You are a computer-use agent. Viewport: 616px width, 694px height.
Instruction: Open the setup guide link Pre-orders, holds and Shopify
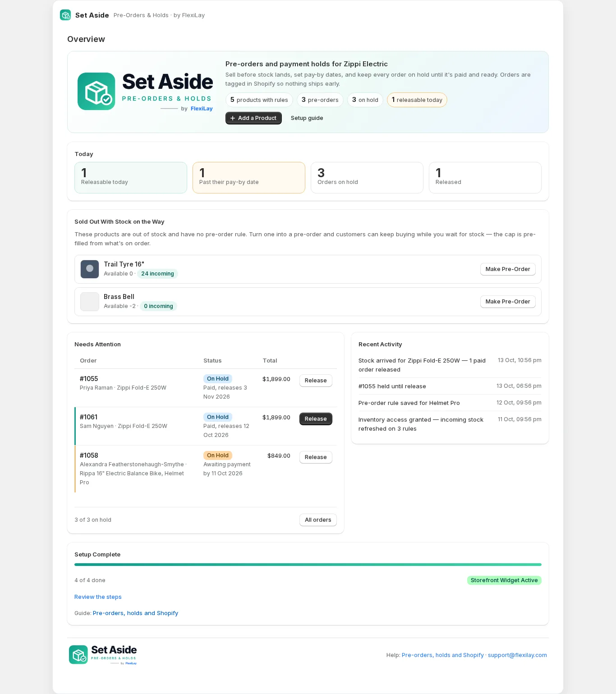pyautogui.click(x=135, y=613)
